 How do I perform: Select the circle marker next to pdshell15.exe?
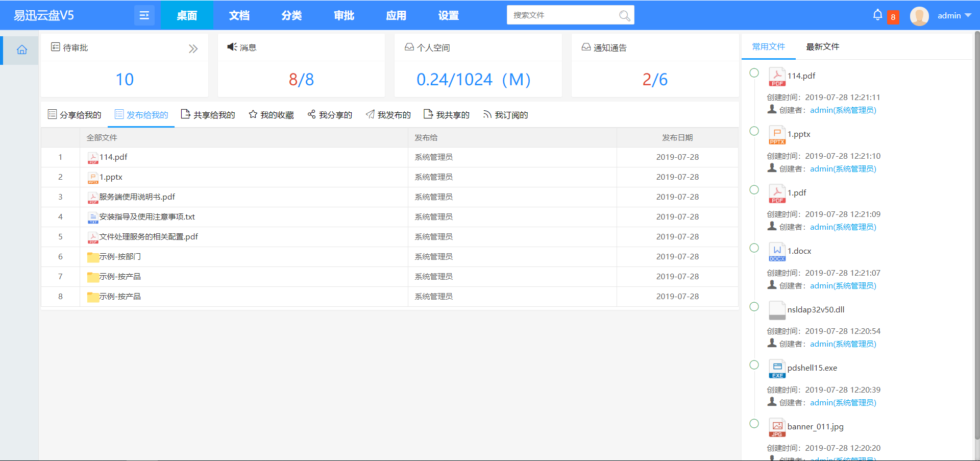754,365
